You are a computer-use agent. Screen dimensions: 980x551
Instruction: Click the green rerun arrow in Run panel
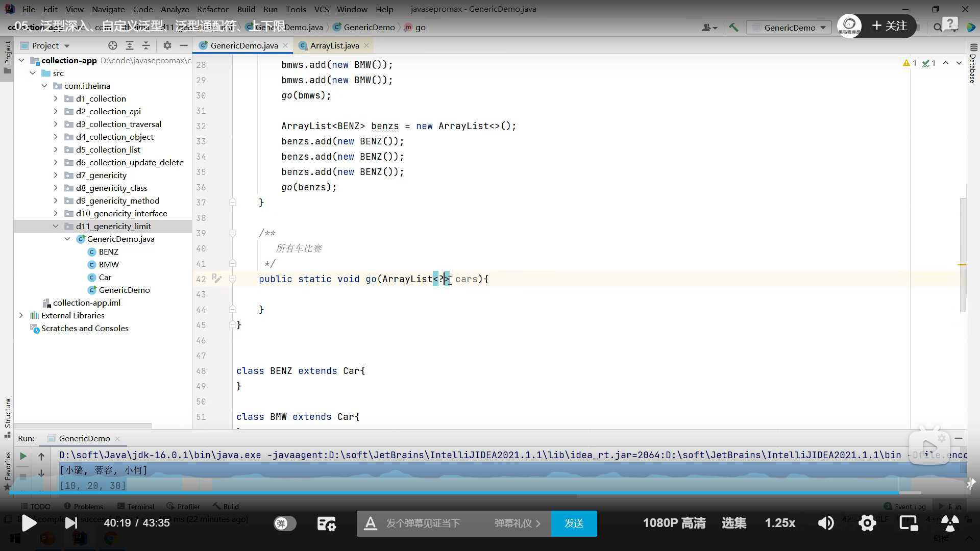point(23,456)
